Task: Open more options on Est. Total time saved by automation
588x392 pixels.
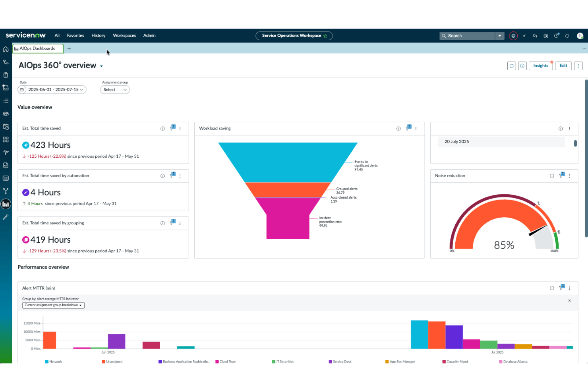Action: [x=180, y=176]
